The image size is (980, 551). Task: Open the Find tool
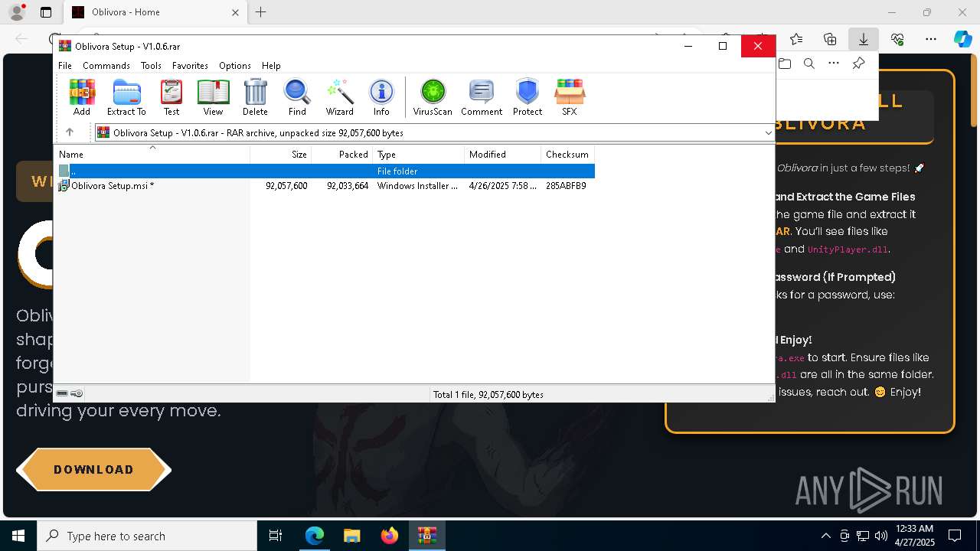pyautogui.click(x=297, y=97)
